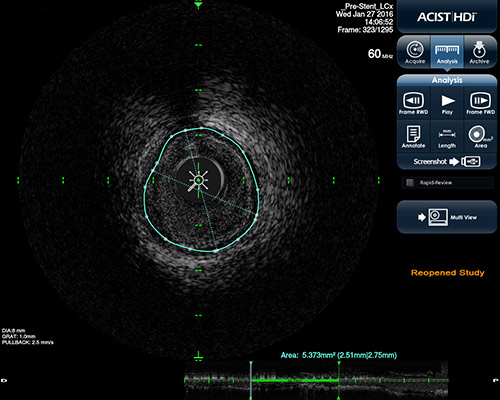Open the Annotate tool
The height and width of the screenshot is (400, 500).
(413, 137)
